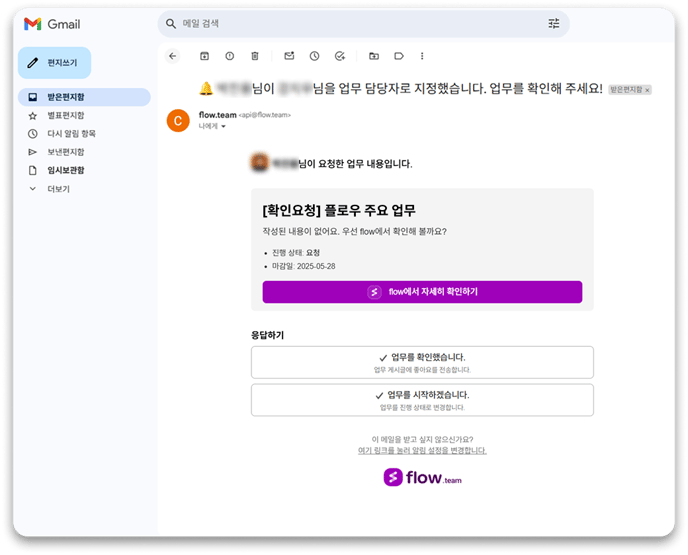Click the 응답하기 heading
688x555 pixels.
(268, 335)
